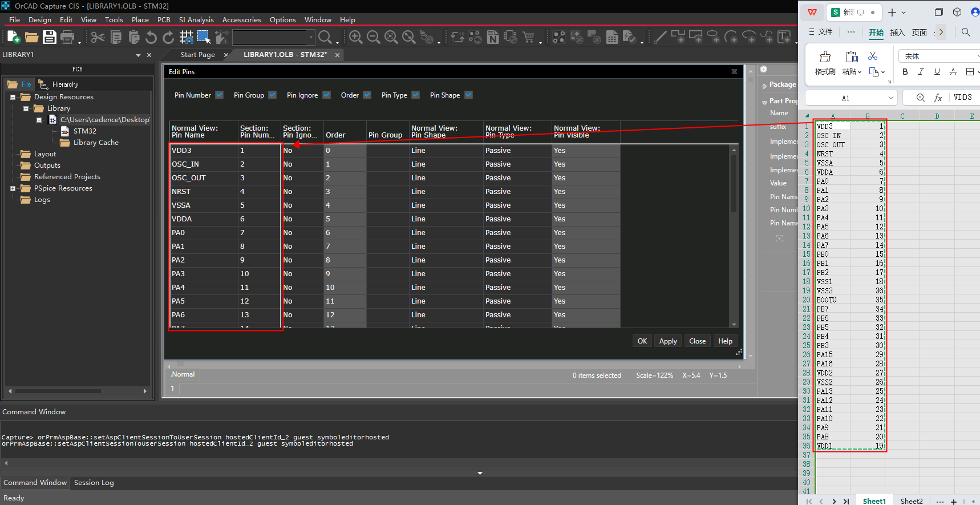Collapse the Design Resources tree node
Viewport: 980px width, 505px height.
pos(13,97)
